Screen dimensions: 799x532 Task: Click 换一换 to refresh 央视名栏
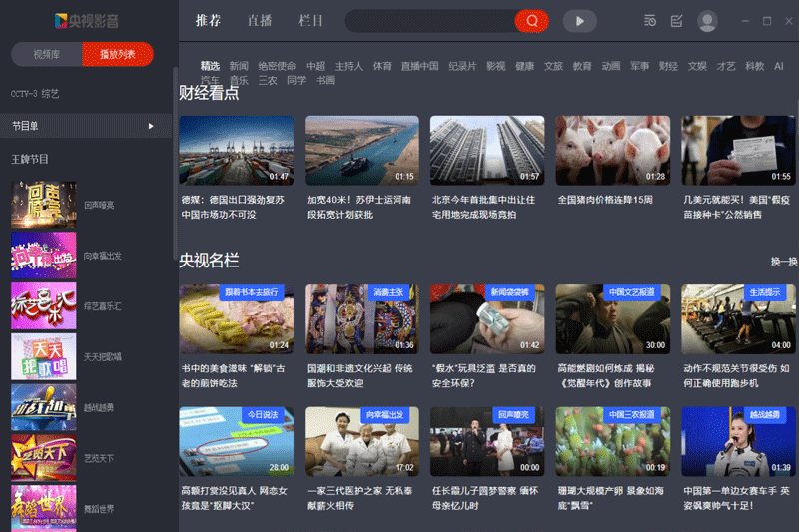click(x=783, y=262)
